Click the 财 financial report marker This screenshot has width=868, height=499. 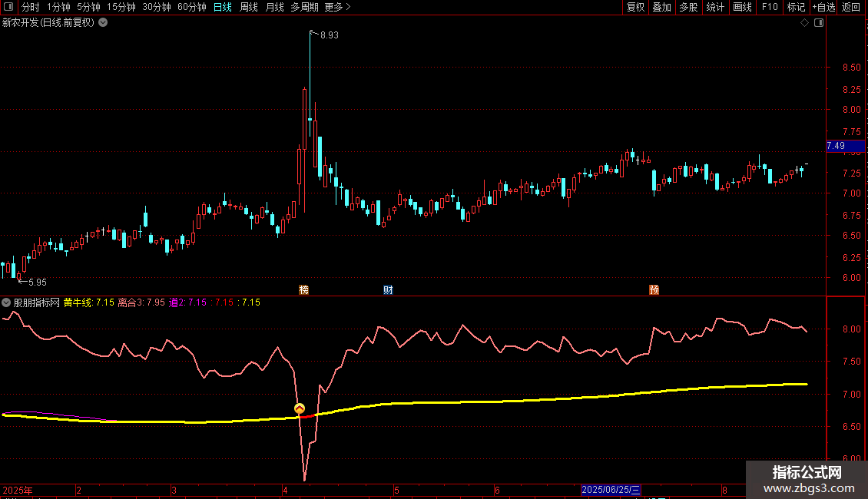(388, 290)
